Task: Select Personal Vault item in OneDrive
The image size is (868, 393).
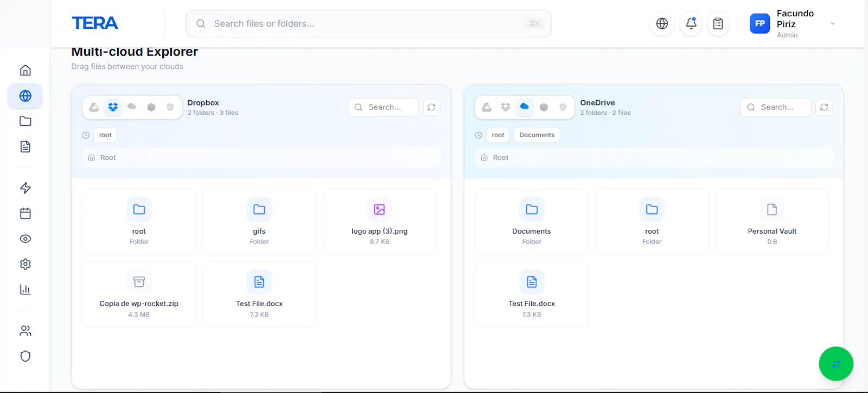Action: pyautogui.click(x=773, y=221)
